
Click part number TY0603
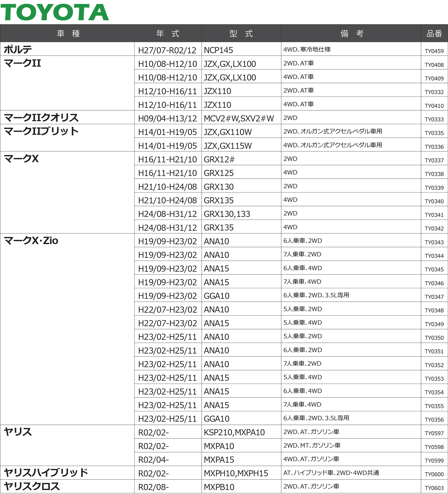(434, 488)
